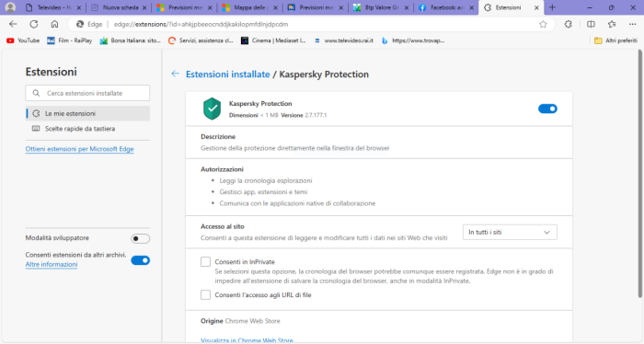
Task: Select Le mie estensioni in sidebar
Action: point(87,113)
